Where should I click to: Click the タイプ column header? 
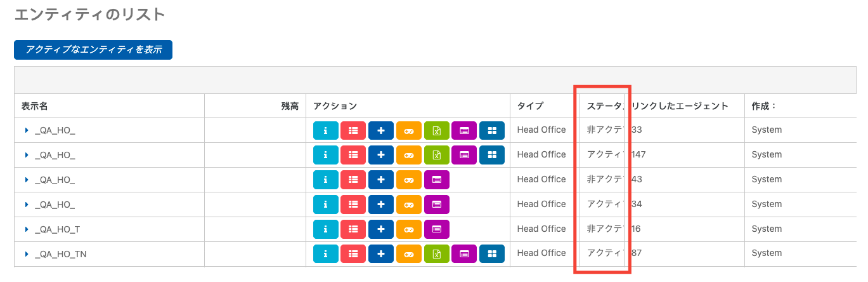[530, 106]
